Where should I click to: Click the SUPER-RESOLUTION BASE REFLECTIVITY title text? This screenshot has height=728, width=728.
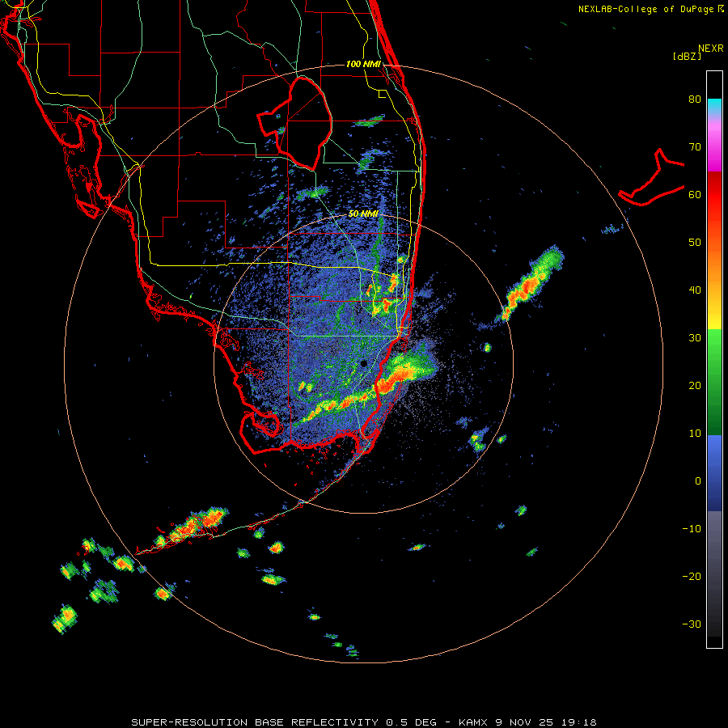click(x=255, y=722)
